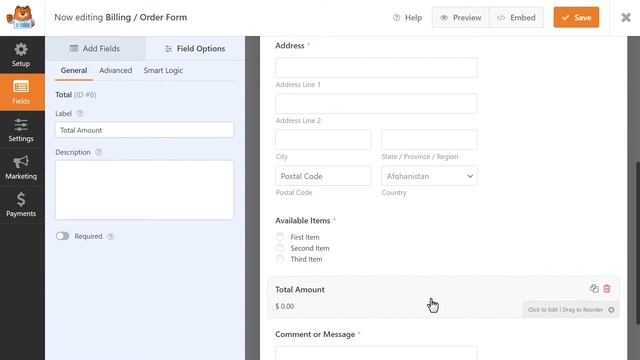Switch to the Add Fields tab
This screenshot has height=360, width=640.
coord(95,49)
